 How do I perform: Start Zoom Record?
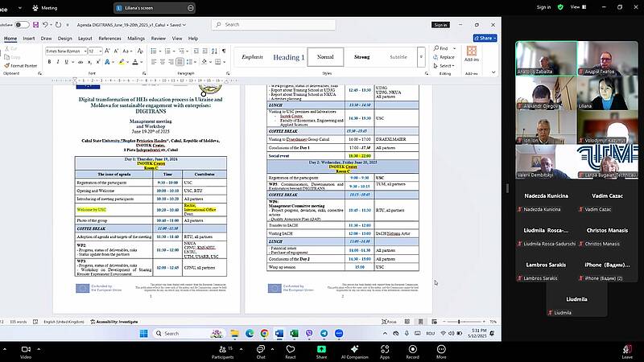412,352
